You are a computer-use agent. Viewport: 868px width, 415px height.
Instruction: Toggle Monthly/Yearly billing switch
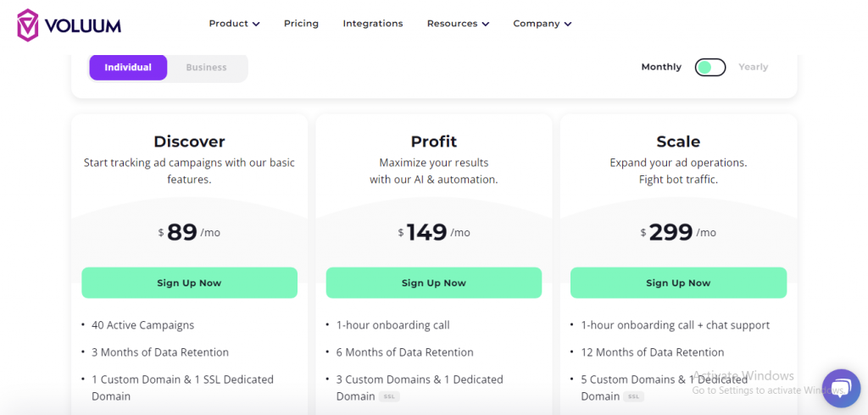coord(710,68)
